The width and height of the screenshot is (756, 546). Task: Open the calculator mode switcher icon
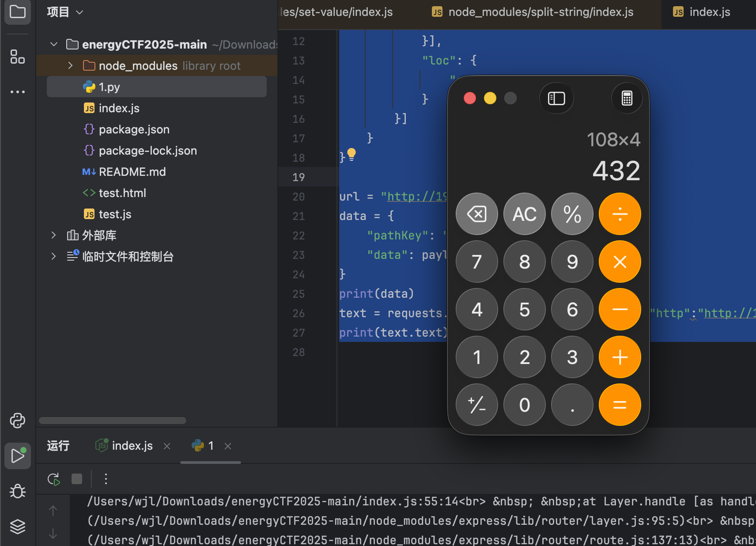[x=627, y=98]
